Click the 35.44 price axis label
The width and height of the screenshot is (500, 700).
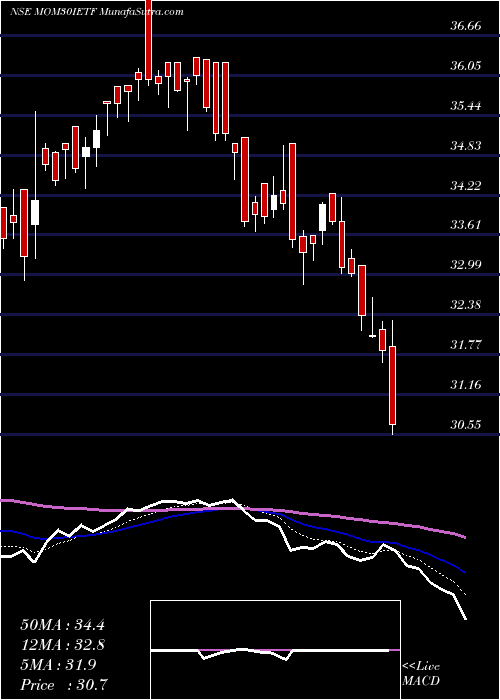[466, 106]
